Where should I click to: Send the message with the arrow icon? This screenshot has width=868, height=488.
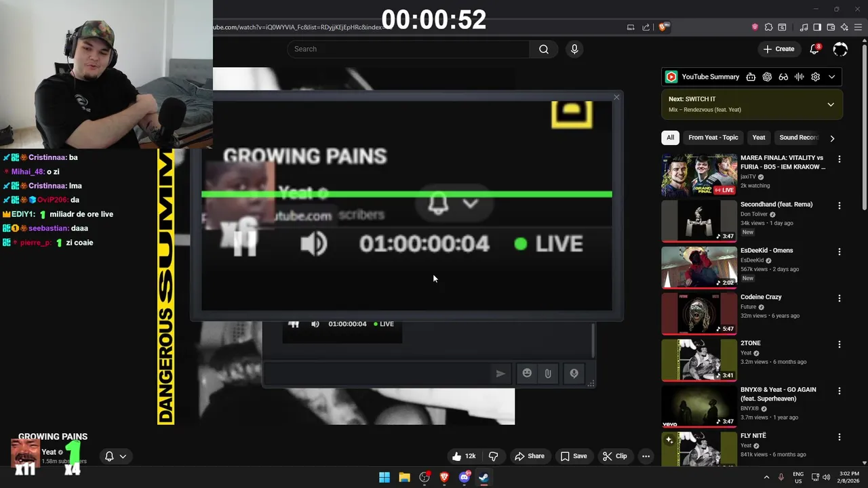(x=500, y=373)
